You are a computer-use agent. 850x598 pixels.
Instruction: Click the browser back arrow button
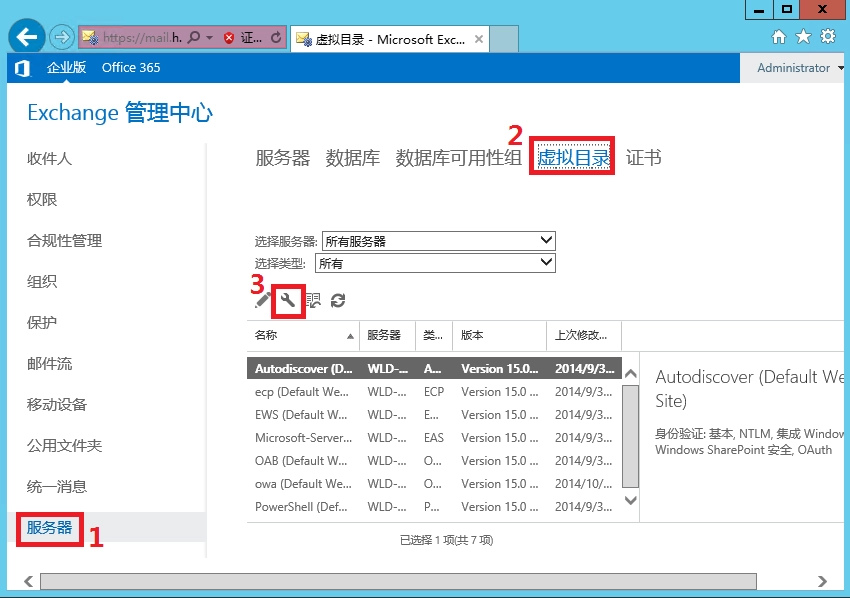[x=25, y=38]
